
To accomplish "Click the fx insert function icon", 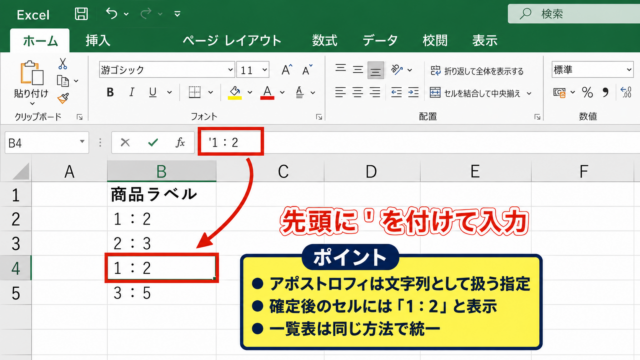I will [x=180, y=142].
